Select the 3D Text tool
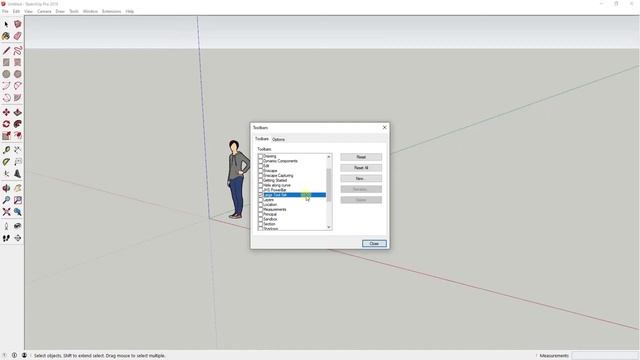Screen dimensions: 640x360 tap(18, 174)
